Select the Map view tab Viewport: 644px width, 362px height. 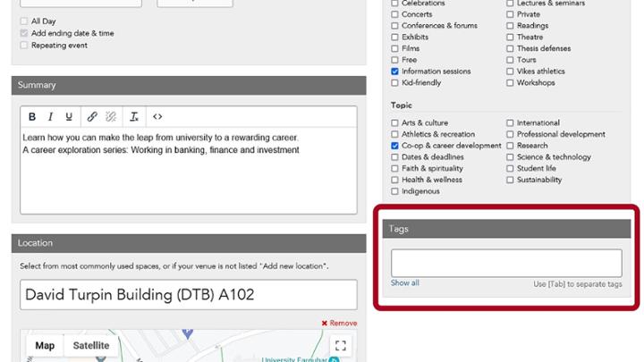(x=45, y=346)
